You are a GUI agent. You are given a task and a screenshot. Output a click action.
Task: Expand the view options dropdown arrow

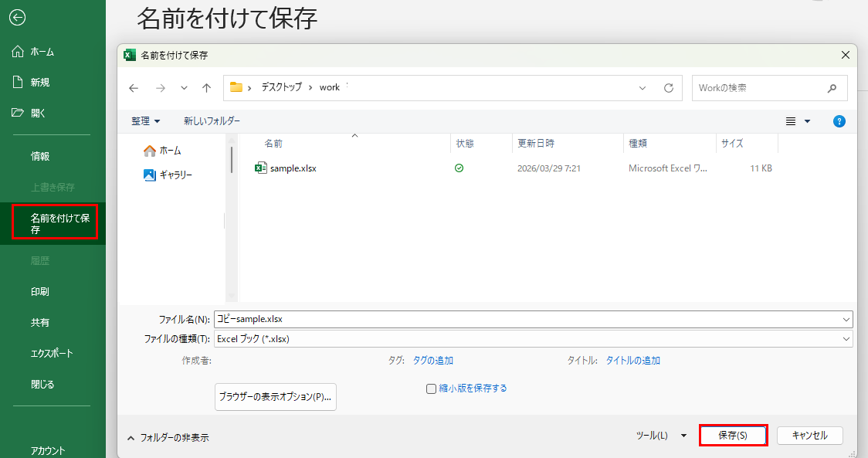point(808,121)
